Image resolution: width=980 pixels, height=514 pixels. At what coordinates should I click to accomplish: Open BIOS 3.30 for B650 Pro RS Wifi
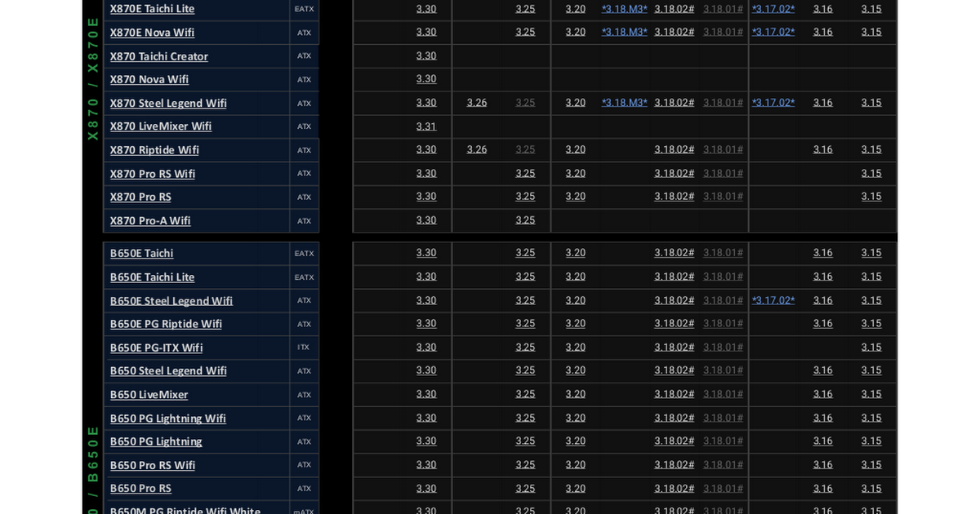[426, 464]
